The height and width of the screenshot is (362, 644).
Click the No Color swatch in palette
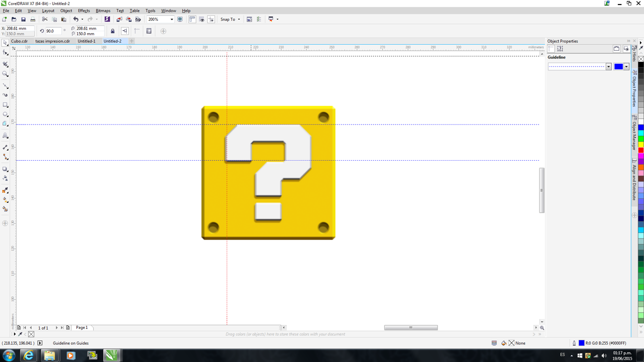pos(641,59)
